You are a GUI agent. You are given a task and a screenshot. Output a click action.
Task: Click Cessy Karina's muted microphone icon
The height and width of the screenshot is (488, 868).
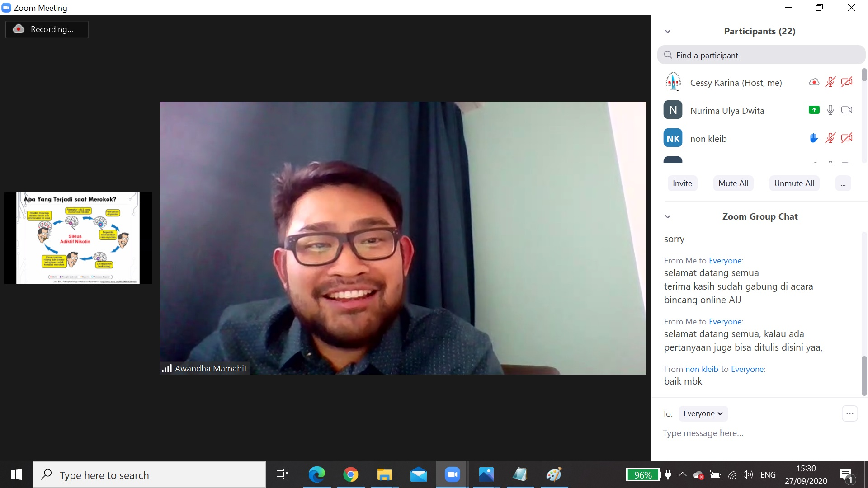point(830,82)
